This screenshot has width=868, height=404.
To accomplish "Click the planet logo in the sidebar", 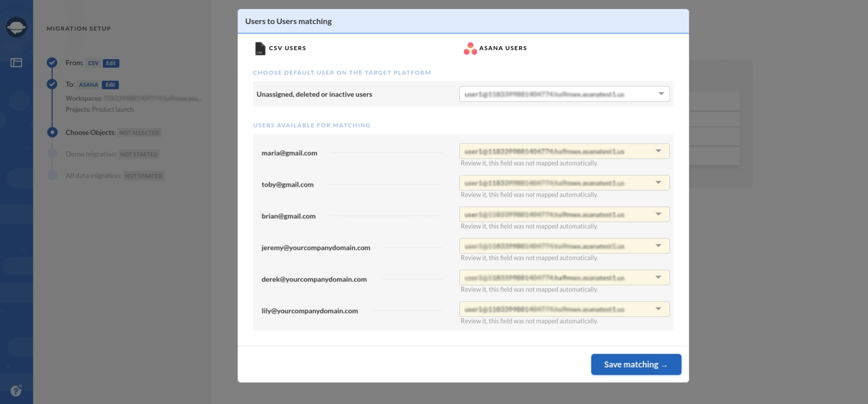I will pos(16,27).
